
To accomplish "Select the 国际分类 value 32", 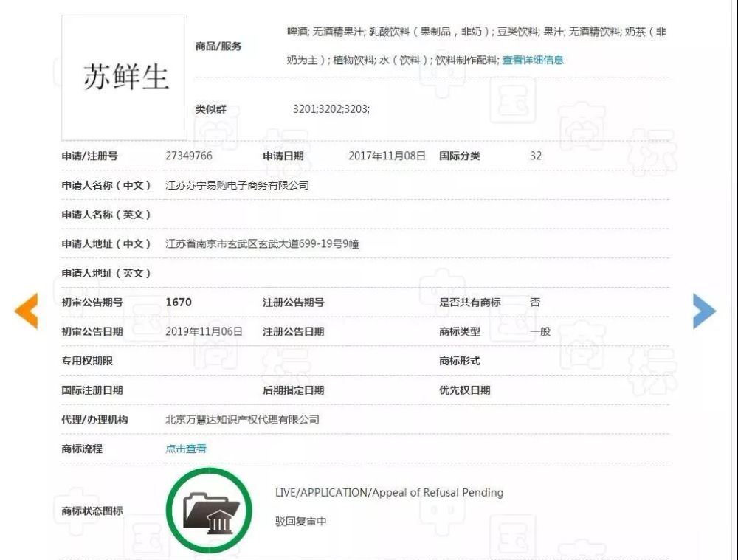I will 536,156.
